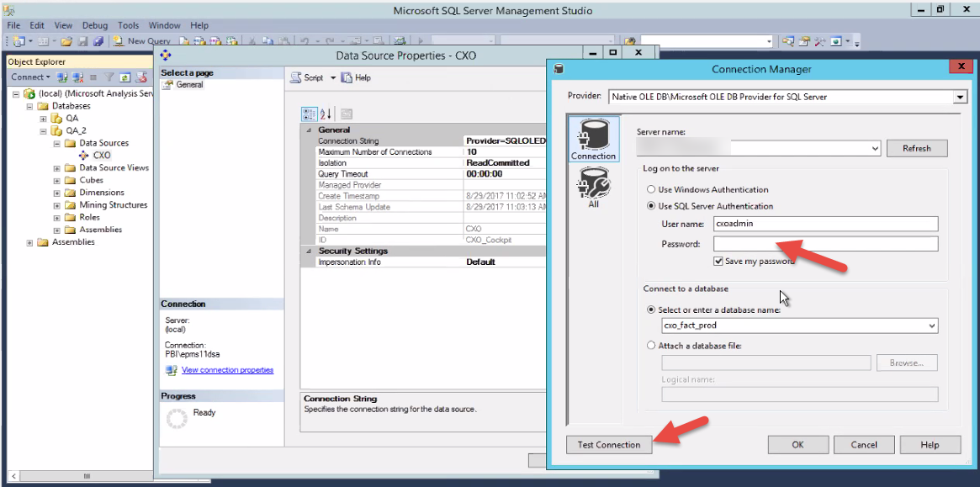Screen dimensions: 980x487
Task: Click the Copy toolbar icon
Action: pos(268,41)
